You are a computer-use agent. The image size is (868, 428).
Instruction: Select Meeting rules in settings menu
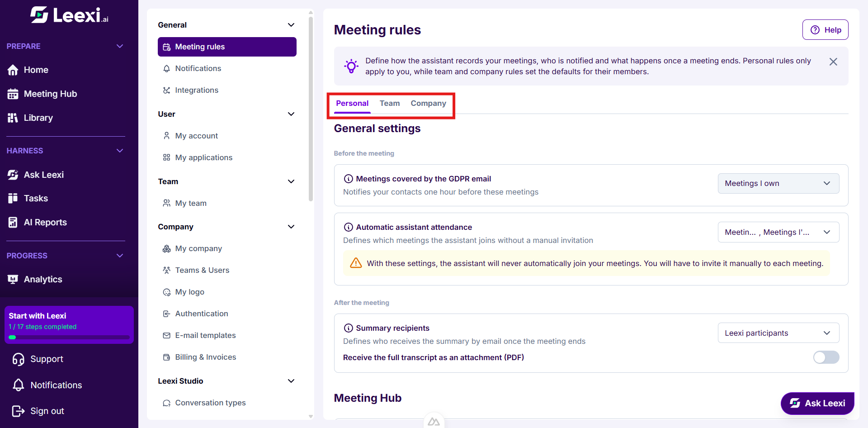[x=227, y=47]
